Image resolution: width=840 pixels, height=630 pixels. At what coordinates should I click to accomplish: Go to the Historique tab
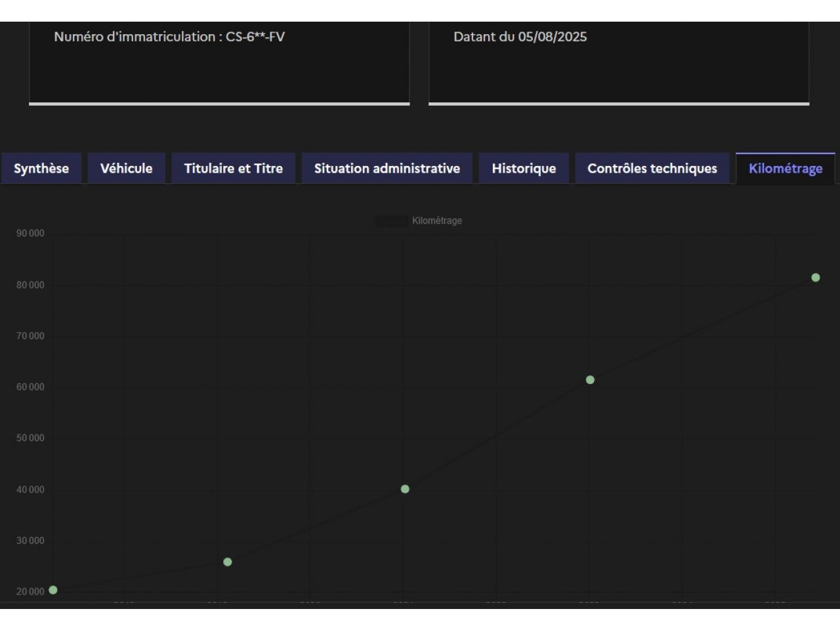(x=523, y=169)
